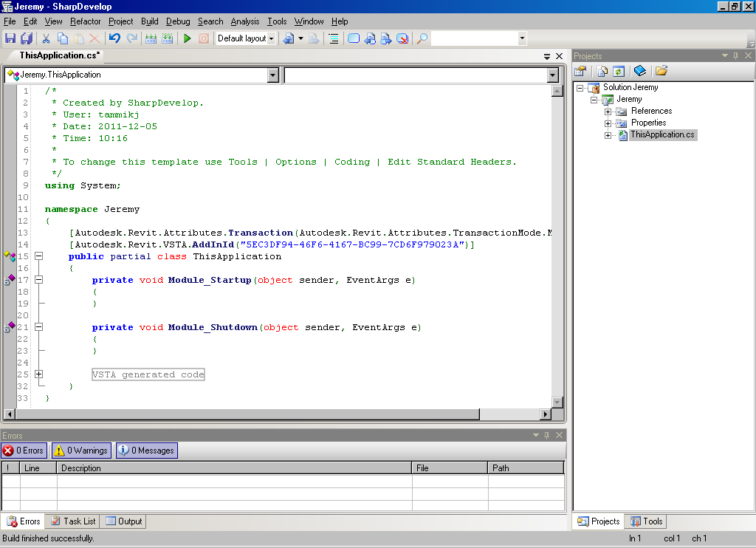Screen dimensions: 756x548
Task: Open the Jeremy.ThisApplication class dropdown
Action: click(x=273, y=75)
